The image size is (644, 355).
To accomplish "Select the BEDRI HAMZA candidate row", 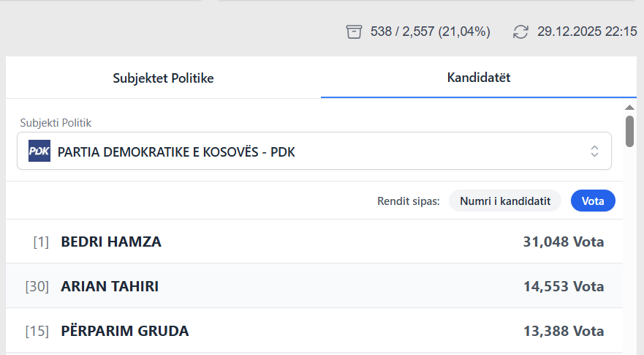I will tap(314, 242).
